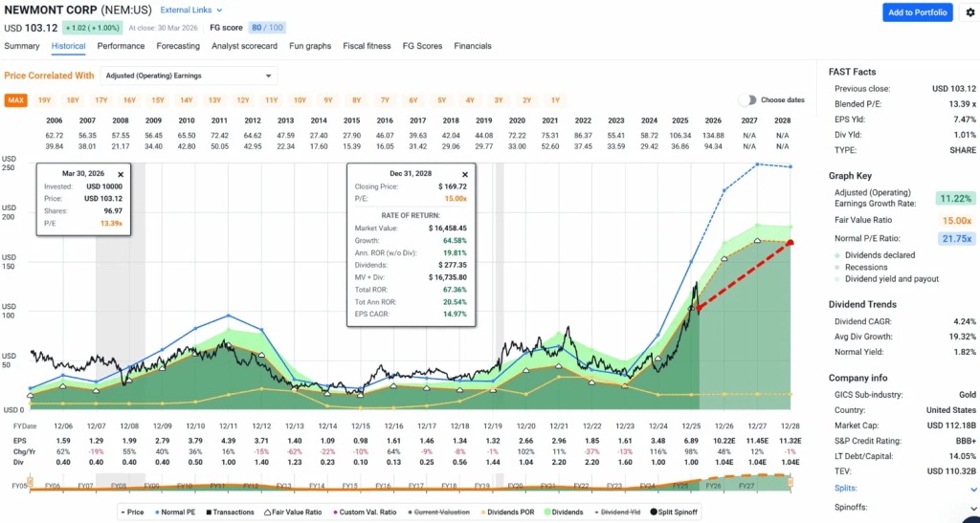This screenshot has width=980, height=523.
Task: Enable the Choose dates switch
Action: tap(746, 100)
